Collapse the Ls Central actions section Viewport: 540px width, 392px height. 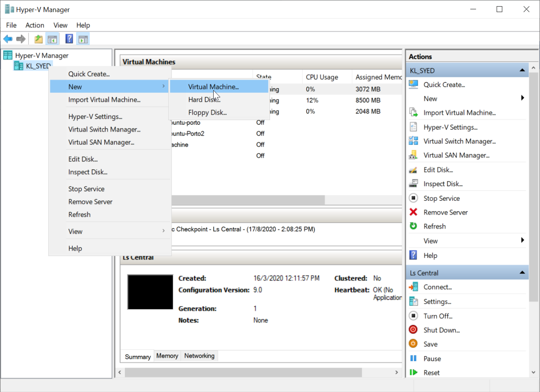tap(522, 273)
